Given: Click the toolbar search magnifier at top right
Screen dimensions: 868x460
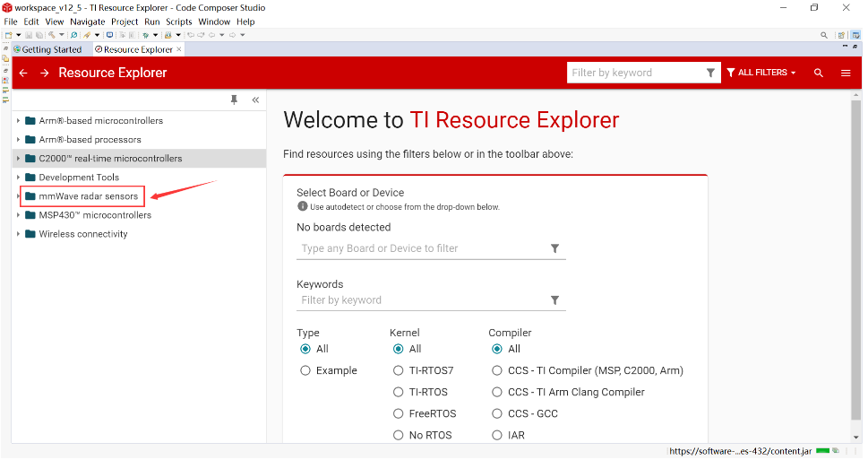Looking at the screenshot, I should [x=824, y=35].
